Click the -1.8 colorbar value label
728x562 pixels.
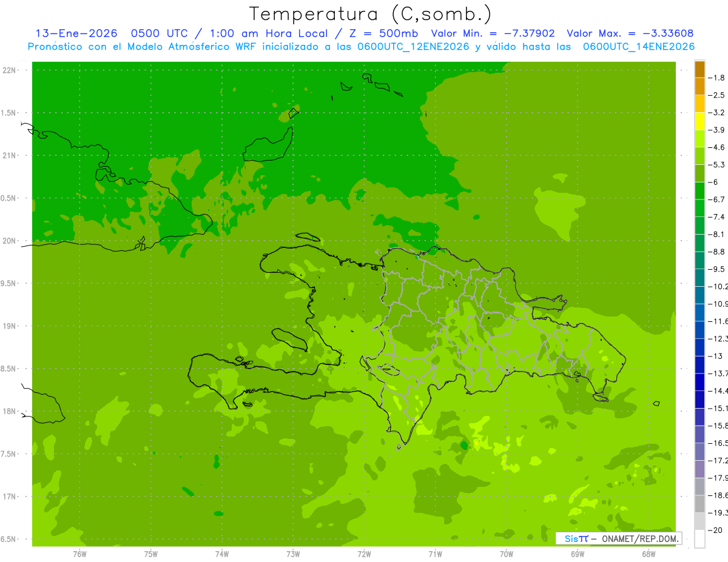click(x=716, y=78)
